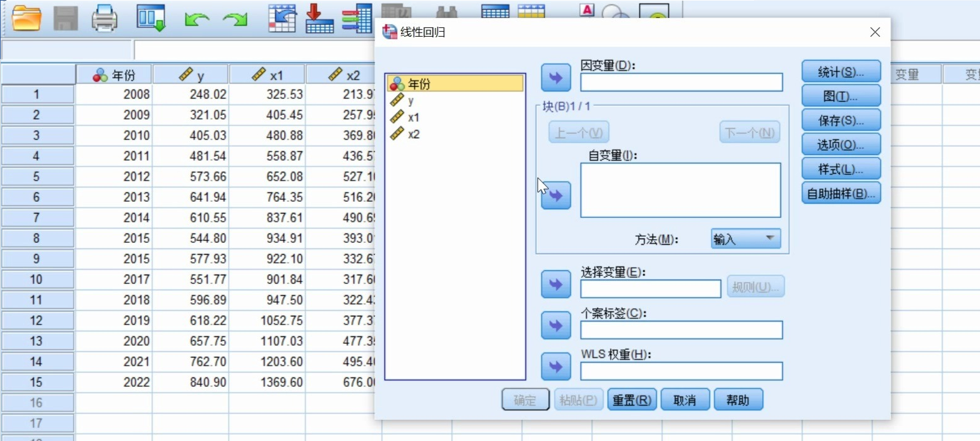Click the Print toolbar icon

[x=104, y=17]
